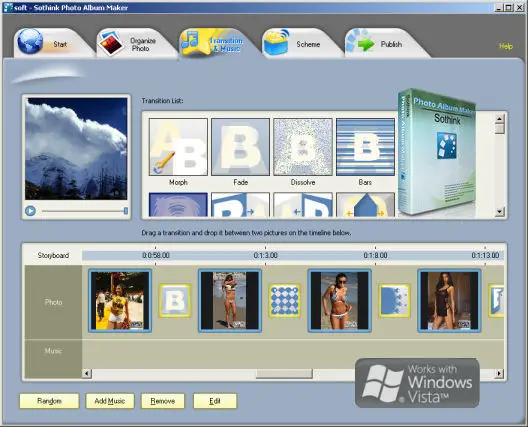Click the 0:1:8.00 timeline marker

pyautogui.click(x=375, y=255)
